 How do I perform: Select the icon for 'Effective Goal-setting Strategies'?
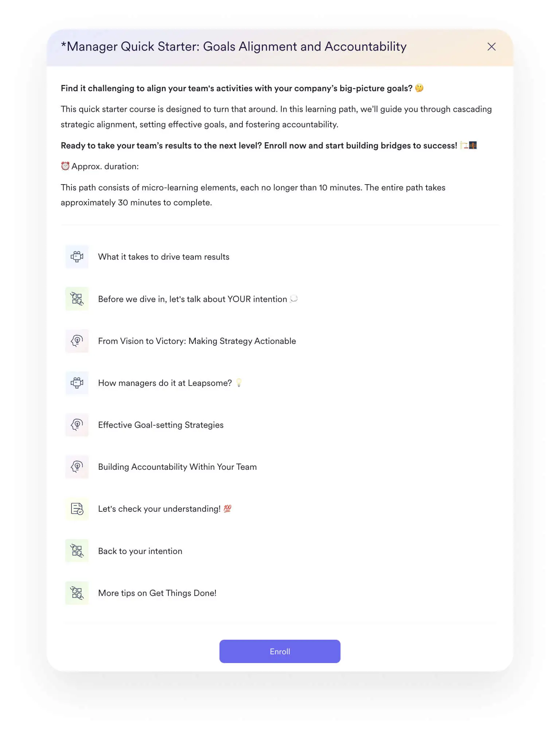click(77, 425)
